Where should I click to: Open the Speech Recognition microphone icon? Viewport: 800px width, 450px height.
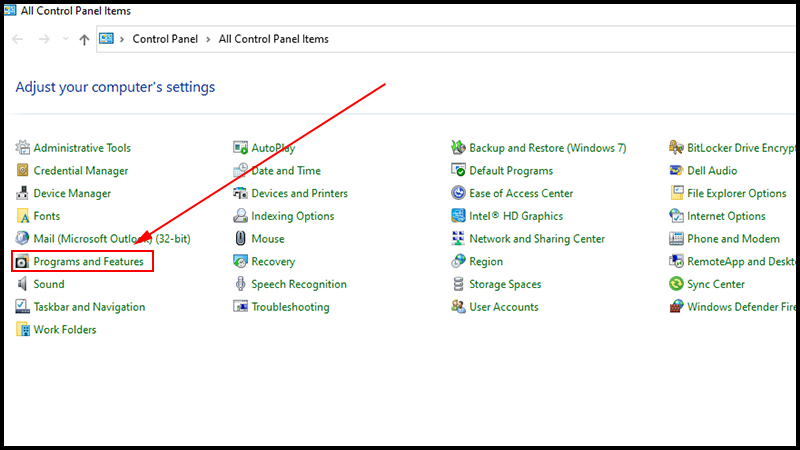[x=241, y=284]
